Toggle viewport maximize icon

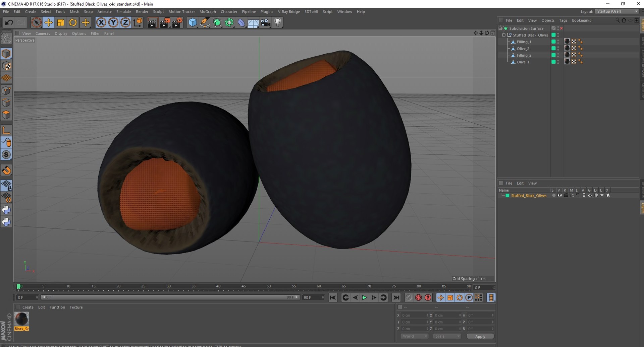[492, 33]
